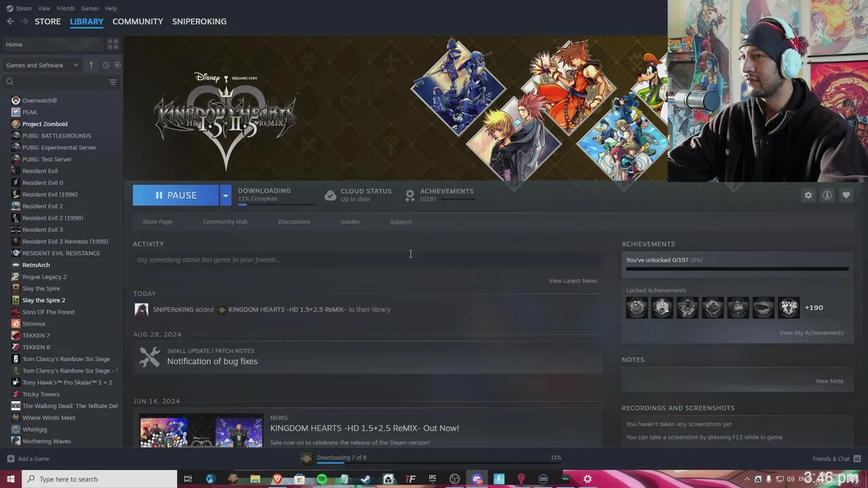Open the SNIPERoKING profile tab
Screen dimensions: 868x488
[199, 22]
